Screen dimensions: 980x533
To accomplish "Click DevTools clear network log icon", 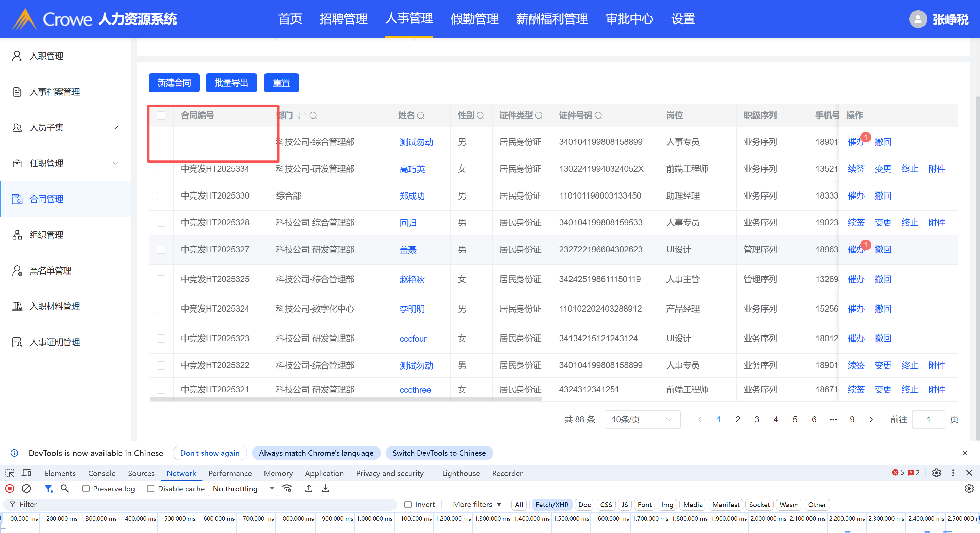I will [26, 488].
